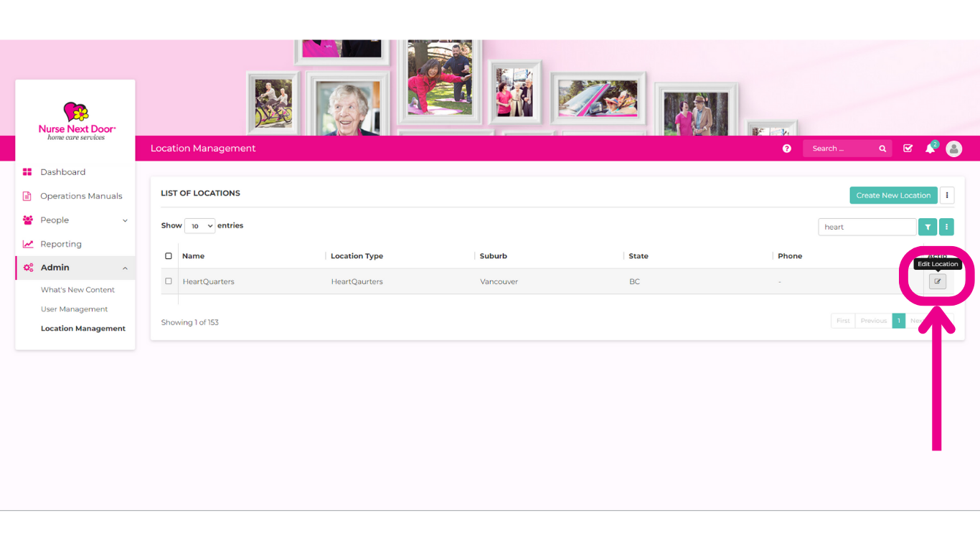The image size is (980, 551).
Task: Click the Create New Location button
Action: pyautogui.click(x=893, y=195)
